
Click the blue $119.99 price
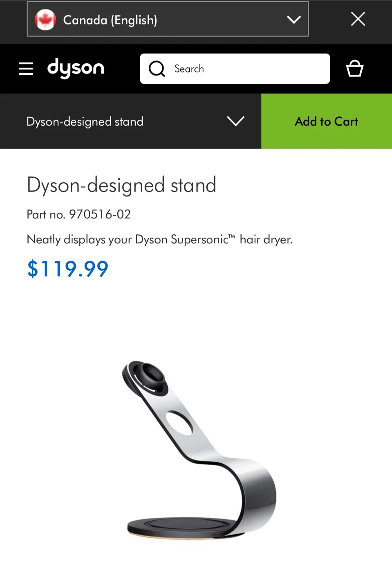click(68, 269)
